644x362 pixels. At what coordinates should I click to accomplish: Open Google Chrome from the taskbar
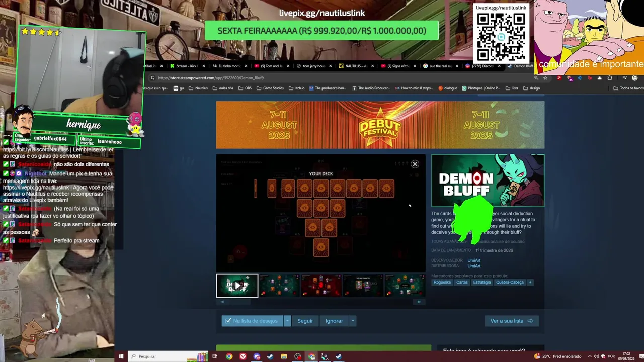[229, 356]
